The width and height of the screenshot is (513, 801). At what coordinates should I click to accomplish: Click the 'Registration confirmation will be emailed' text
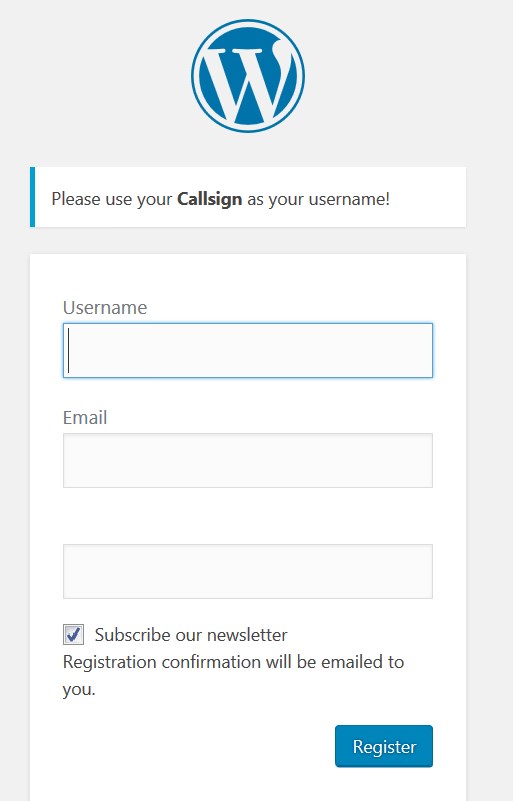[234, 662]
